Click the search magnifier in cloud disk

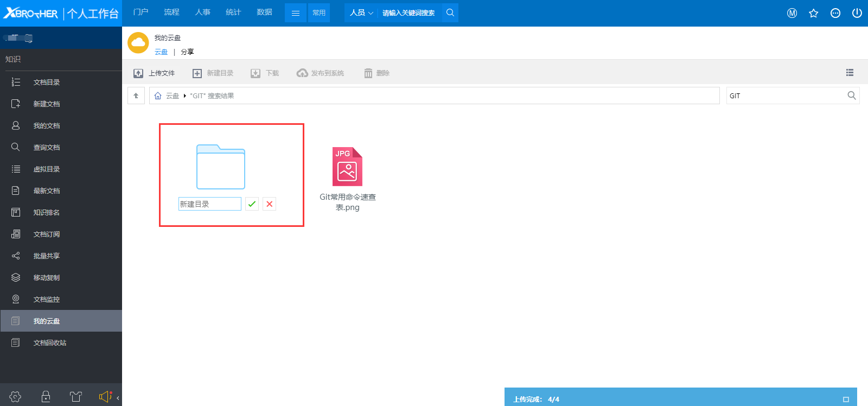[851, 96]
